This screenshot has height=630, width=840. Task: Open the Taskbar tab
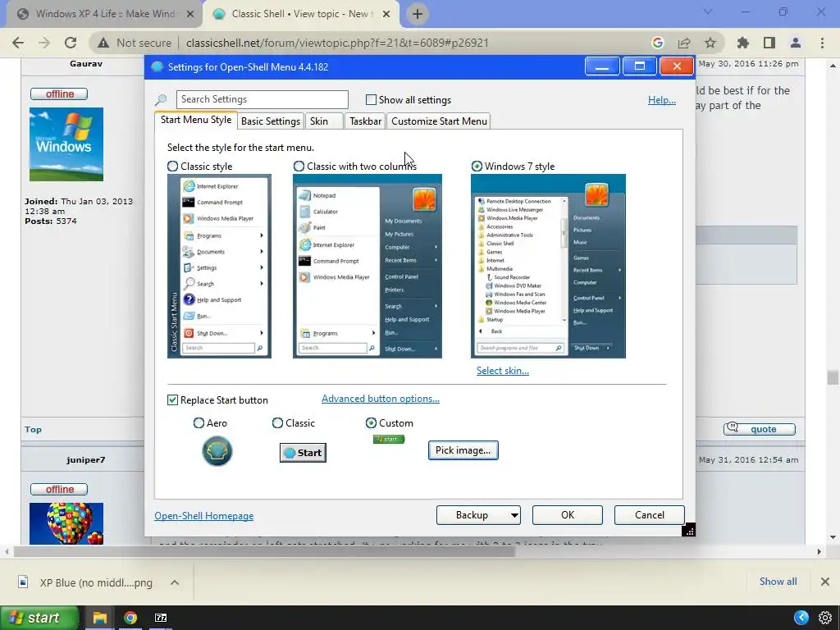coord(365,121)
